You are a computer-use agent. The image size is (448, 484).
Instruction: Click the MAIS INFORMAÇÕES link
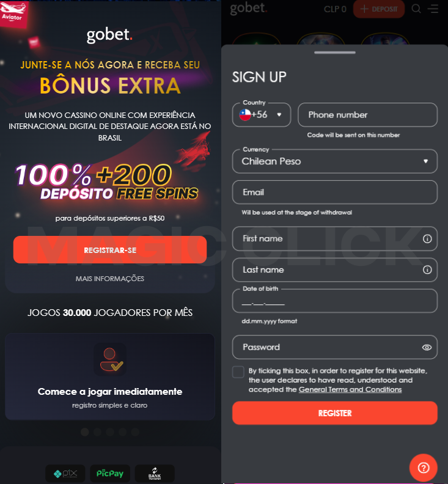[110, 279]
